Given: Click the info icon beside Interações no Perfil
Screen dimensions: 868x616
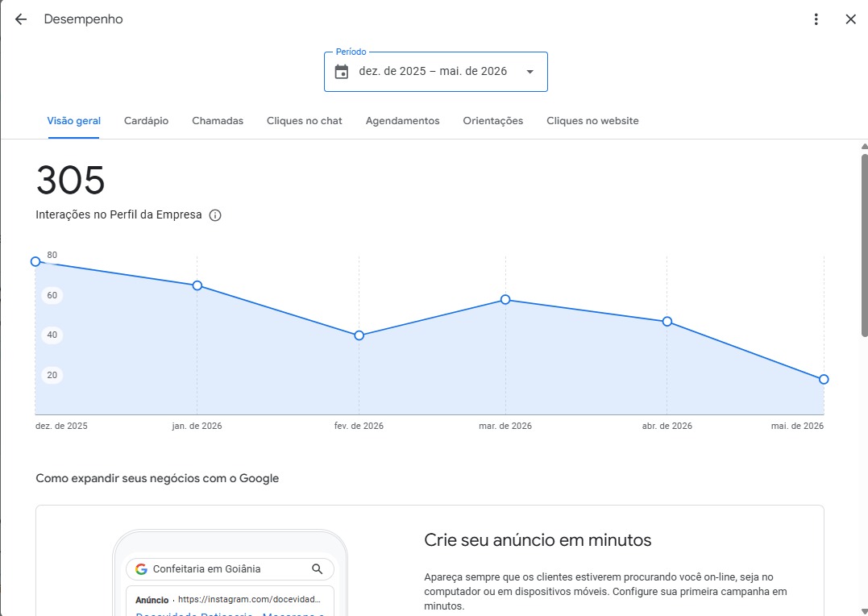Looking at the screenshot, I should (x=215, y=215).
